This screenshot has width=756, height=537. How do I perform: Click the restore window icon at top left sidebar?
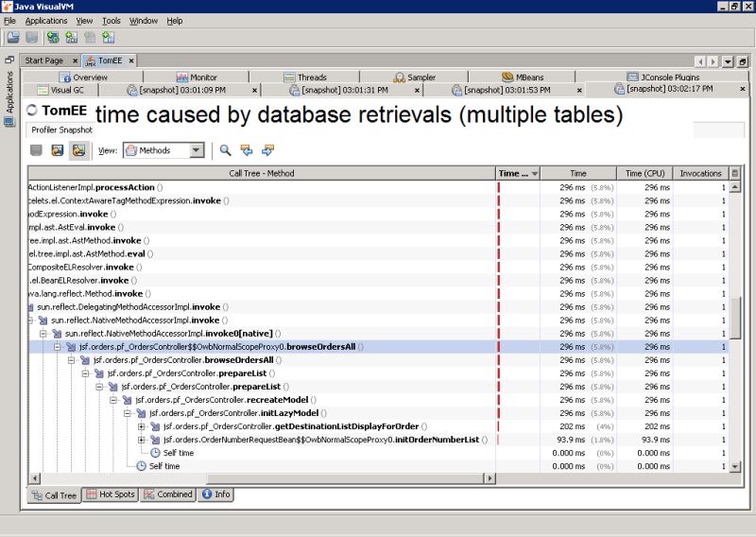[9, 61]
